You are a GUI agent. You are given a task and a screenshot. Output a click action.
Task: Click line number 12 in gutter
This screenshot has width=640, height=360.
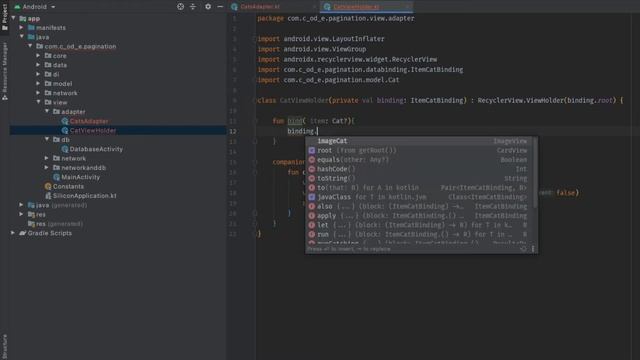click(x=233, y=131)
